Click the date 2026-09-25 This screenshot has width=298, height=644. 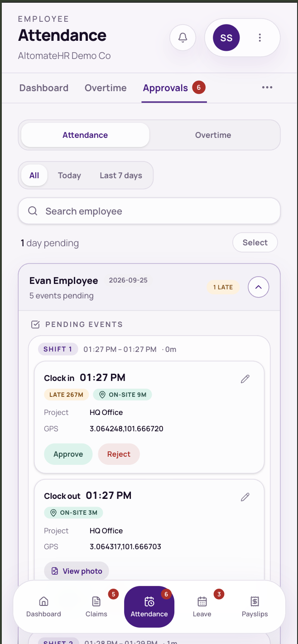pyautogui.click(x=128, y=280)
